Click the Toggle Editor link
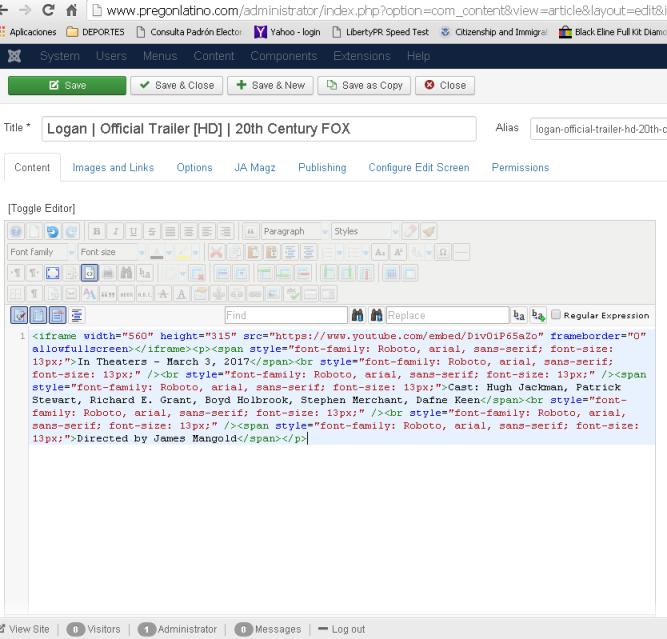667x639 pixels. [41, 208]
